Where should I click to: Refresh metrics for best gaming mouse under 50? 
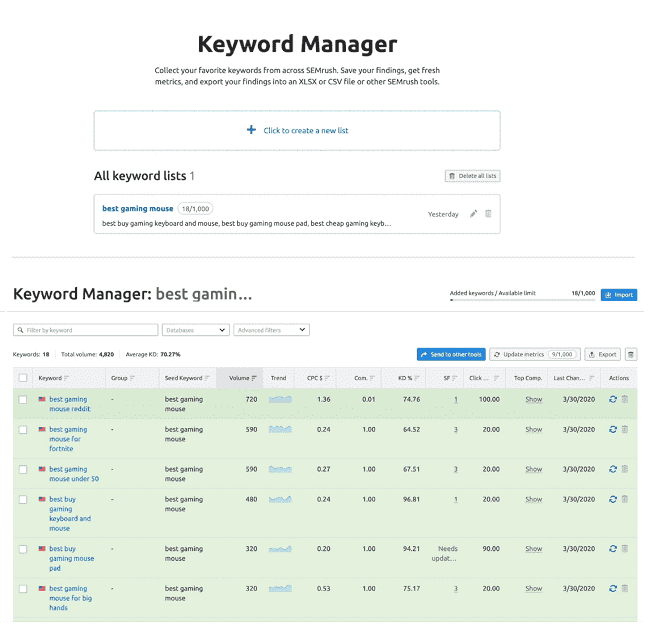pos(613,469)
